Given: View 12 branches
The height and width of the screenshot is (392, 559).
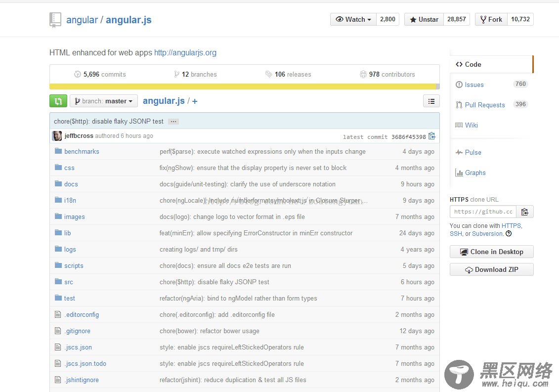Looking at the screenshot, I should [x=195, y=74].
